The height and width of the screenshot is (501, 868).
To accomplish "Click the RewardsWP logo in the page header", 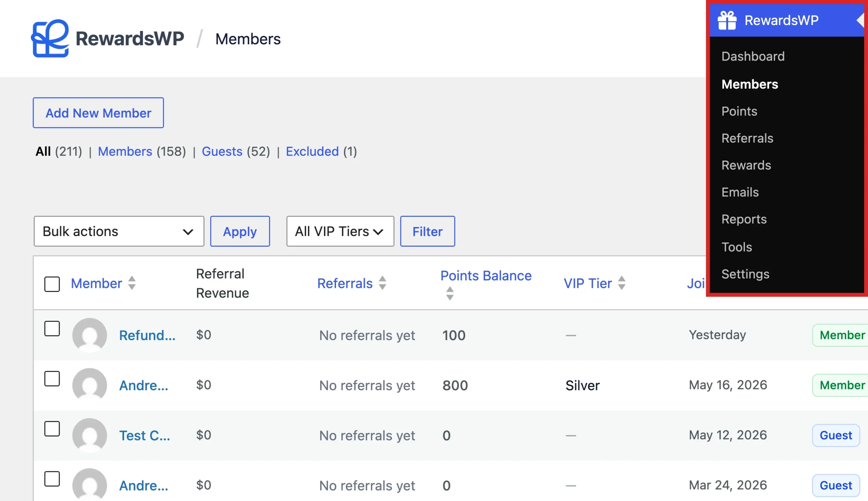I will pyautogui.click(x=108, y=38).
